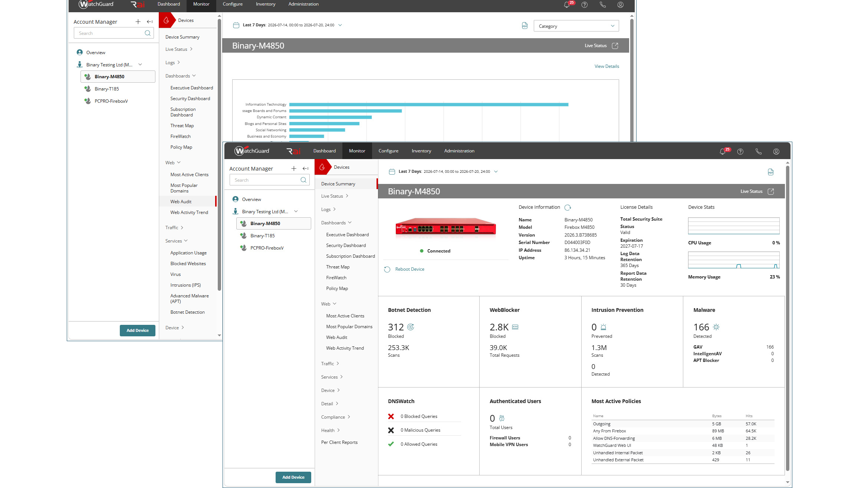Click phone icon in back window header
This screenshot has width=868, height=488.
pyautogui.click(x=603, y=5)
